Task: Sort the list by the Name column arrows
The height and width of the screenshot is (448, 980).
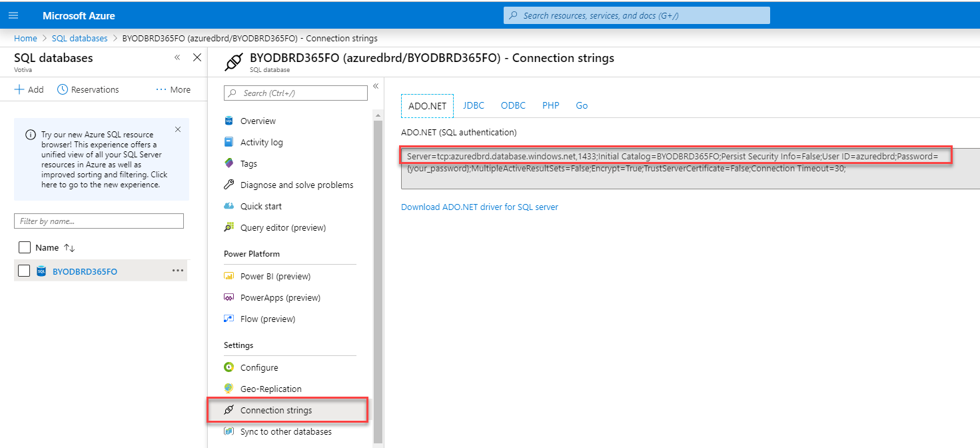Action: pyautogui.click(x=69, y=247)
